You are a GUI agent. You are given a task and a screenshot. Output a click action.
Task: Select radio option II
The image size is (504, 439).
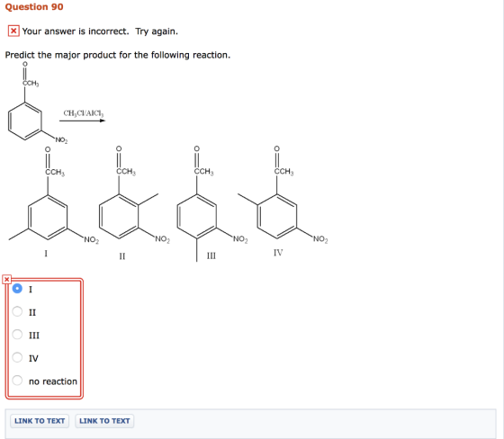[17, 311]
